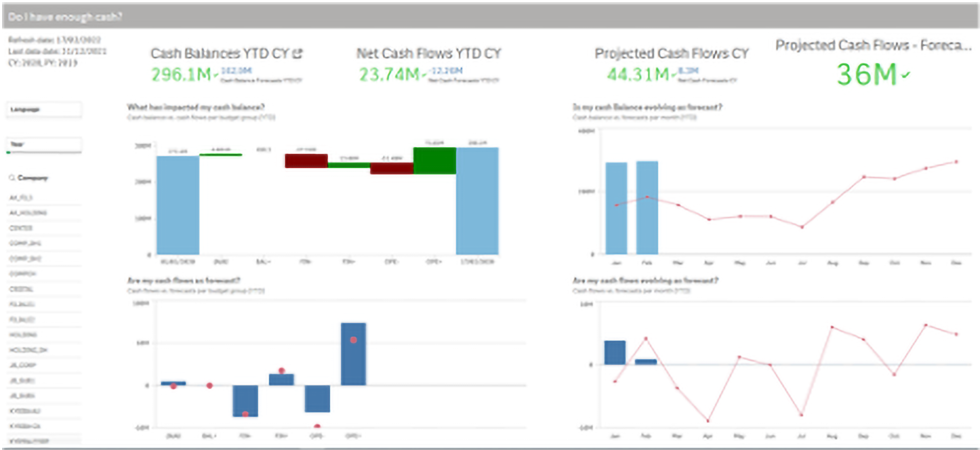The image size is (980, 450).
Task: Click the Jan bar in the monthly cash flows chart
Action: pyautogui.click(x=615, y=352)
